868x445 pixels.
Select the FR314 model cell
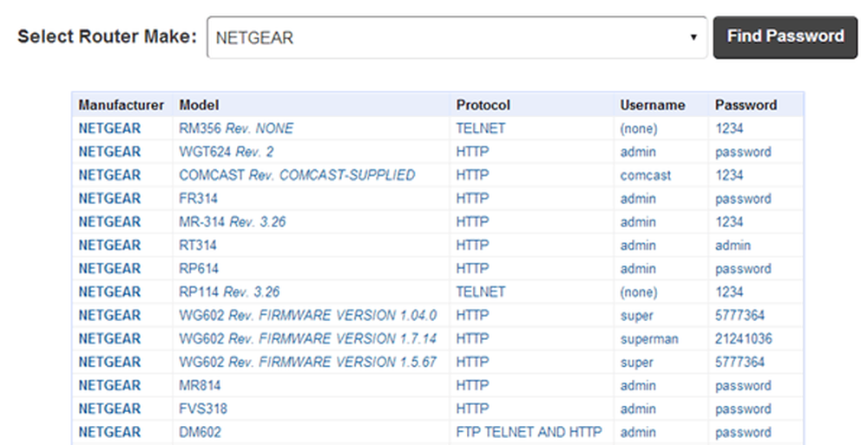(198, 198)
